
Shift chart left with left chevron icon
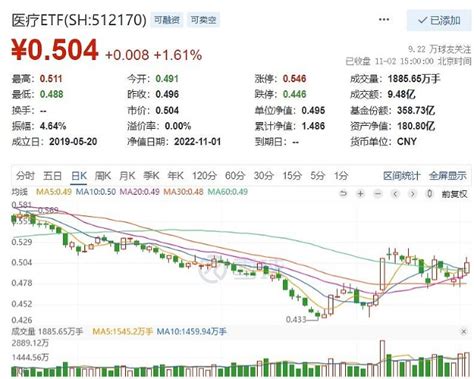click(x=395, y=193)
